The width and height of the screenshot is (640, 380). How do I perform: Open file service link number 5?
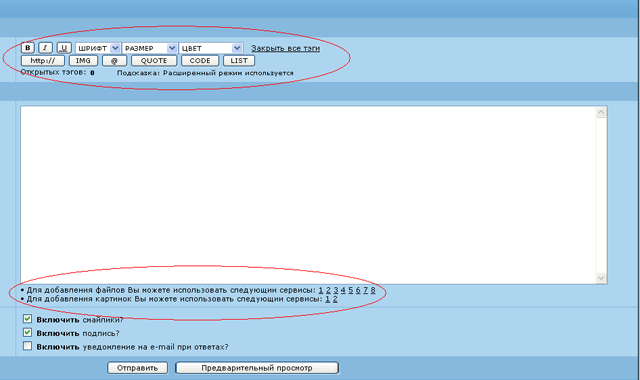coord(351,290)
